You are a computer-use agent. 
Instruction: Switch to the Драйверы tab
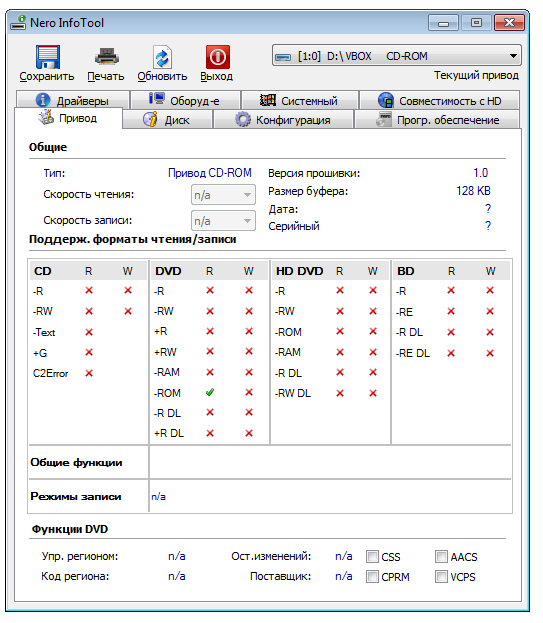click(73, 100)
